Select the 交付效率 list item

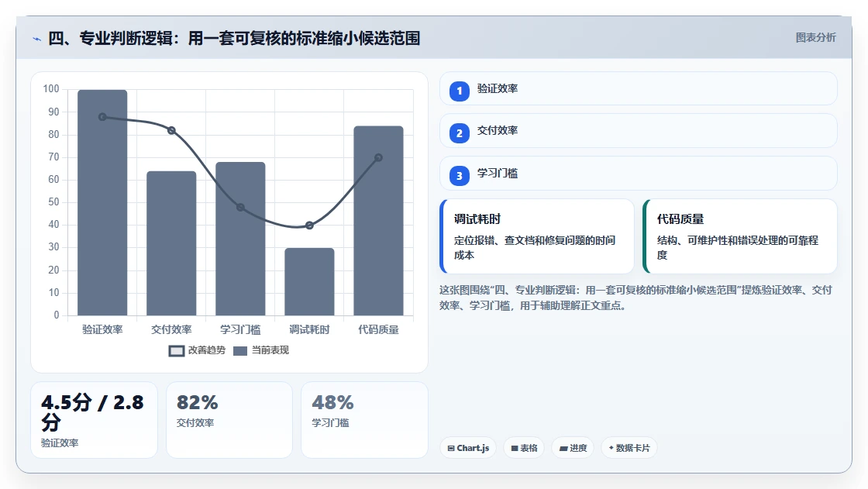tap(639, 131)
